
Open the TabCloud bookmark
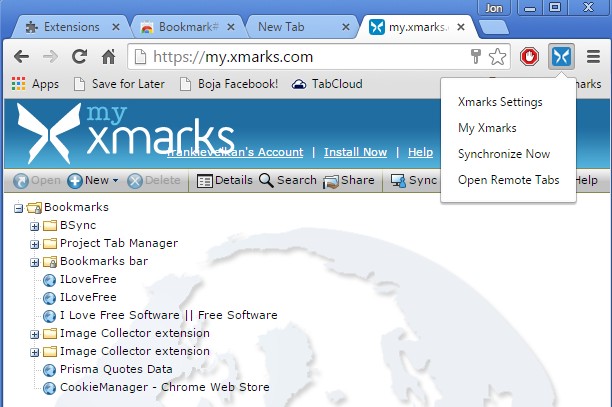pos(327,84)
